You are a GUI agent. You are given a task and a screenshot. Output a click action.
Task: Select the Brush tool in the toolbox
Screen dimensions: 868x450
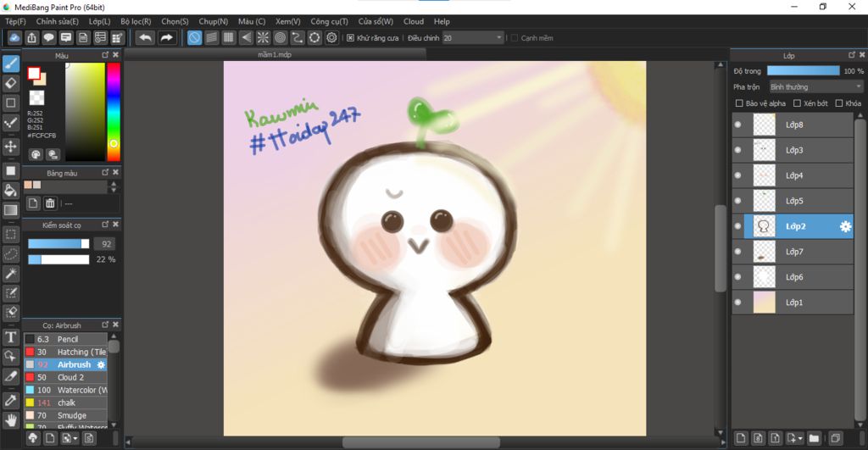[x=10, y=64]
